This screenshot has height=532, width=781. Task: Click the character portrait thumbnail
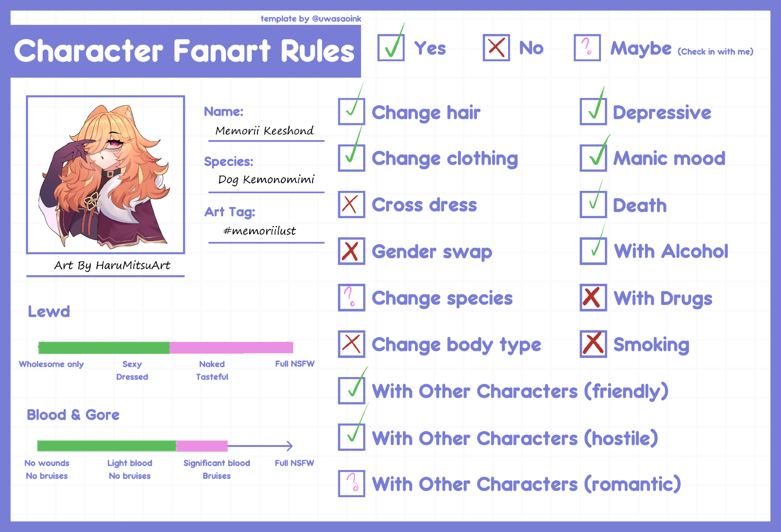(105, 175)
